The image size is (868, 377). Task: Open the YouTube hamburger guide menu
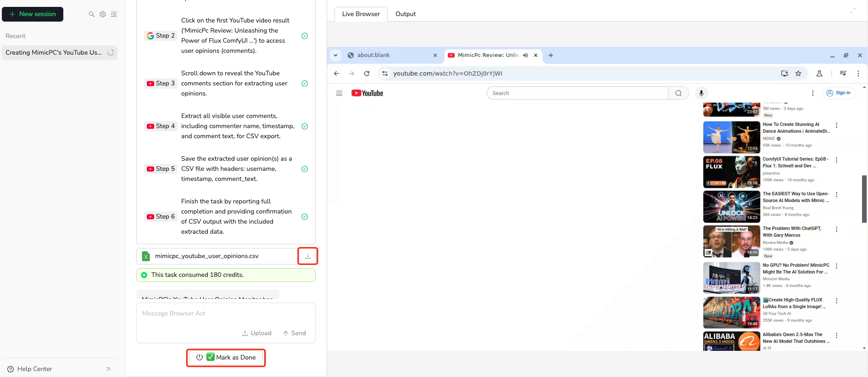tap(339, 93)
